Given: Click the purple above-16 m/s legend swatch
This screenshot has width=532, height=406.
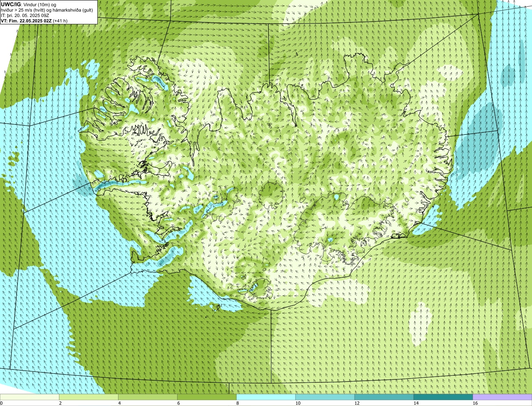Looking at the screenshot, I should (502, 397).
